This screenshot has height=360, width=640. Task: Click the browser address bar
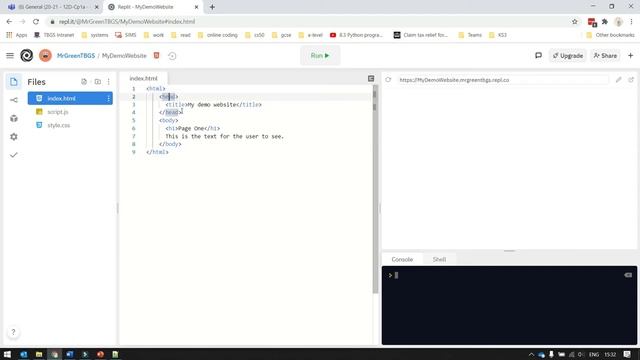point(310,22)
